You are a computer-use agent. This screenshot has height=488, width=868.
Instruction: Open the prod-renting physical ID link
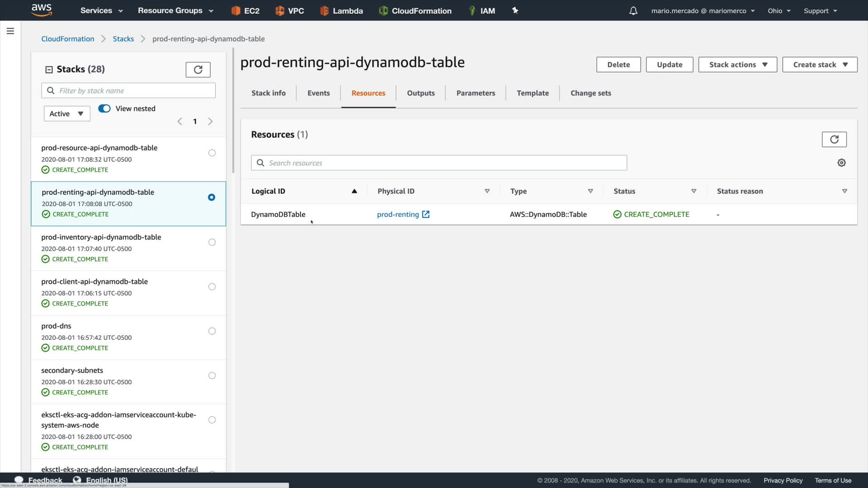coord(398,215)
